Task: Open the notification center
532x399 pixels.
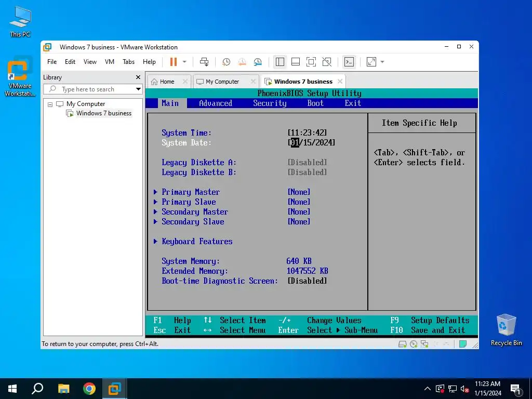Action: coord(516,390)
